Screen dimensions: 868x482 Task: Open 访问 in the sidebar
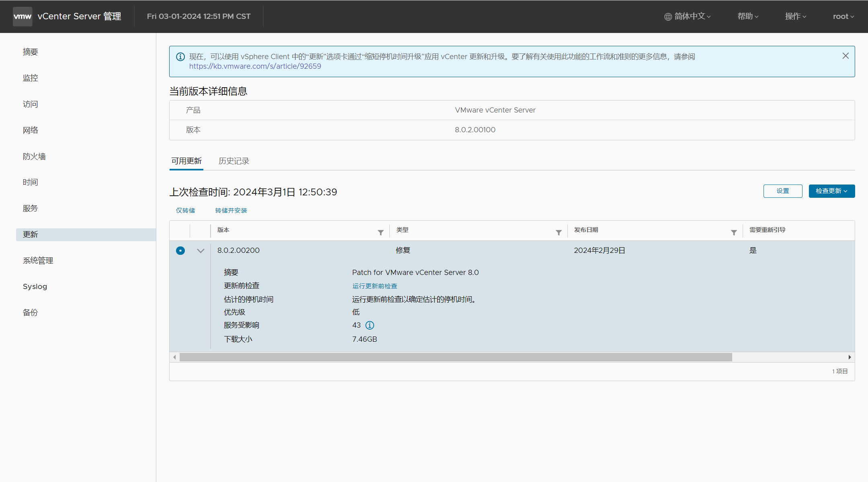point(31,104)
